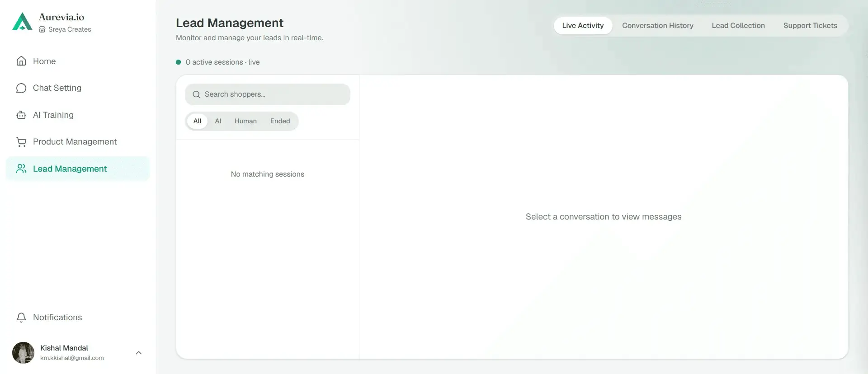Click the Home house icon
The height and width of the screenshot is (374, 868).
[x=21, y=61]
